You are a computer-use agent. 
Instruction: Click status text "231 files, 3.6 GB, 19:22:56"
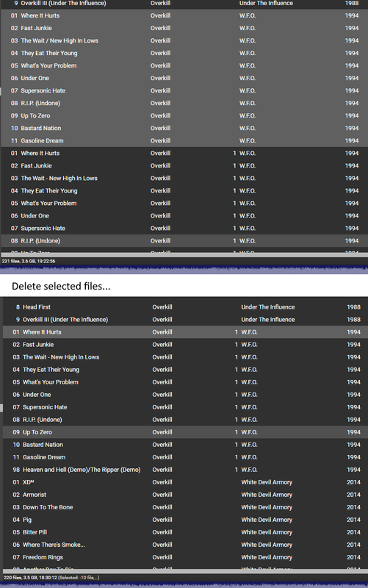[29, 261]
